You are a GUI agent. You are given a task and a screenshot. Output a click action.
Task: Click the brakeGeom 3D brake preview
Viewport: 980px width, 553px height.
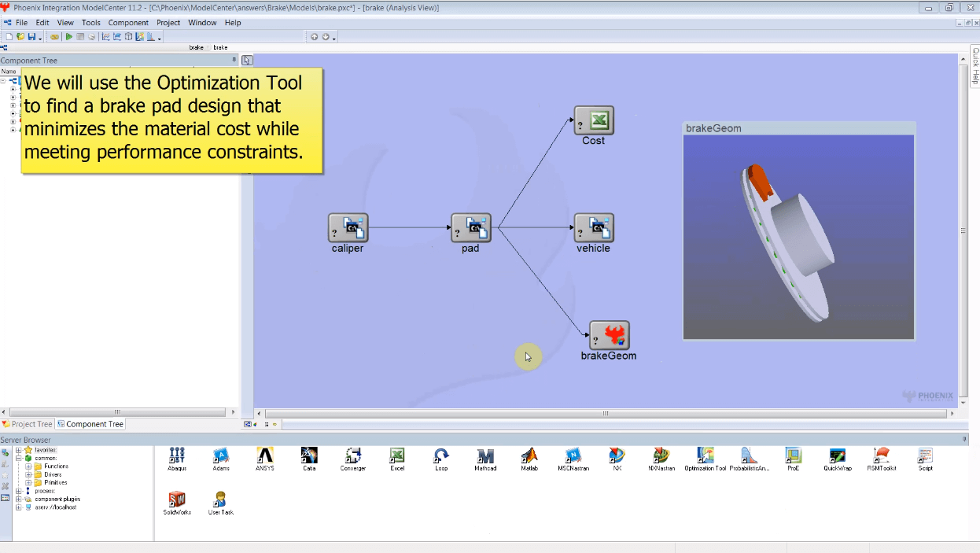798,237
